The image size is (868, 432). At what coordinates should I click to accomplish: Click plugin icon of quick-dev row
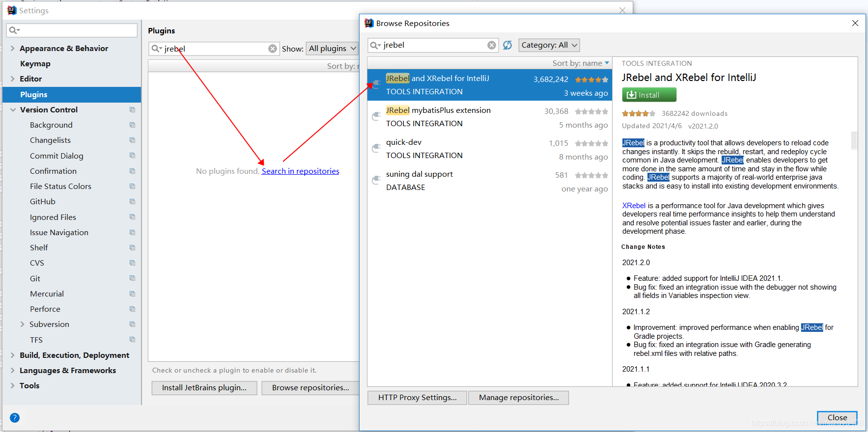[x=376, y=148]
